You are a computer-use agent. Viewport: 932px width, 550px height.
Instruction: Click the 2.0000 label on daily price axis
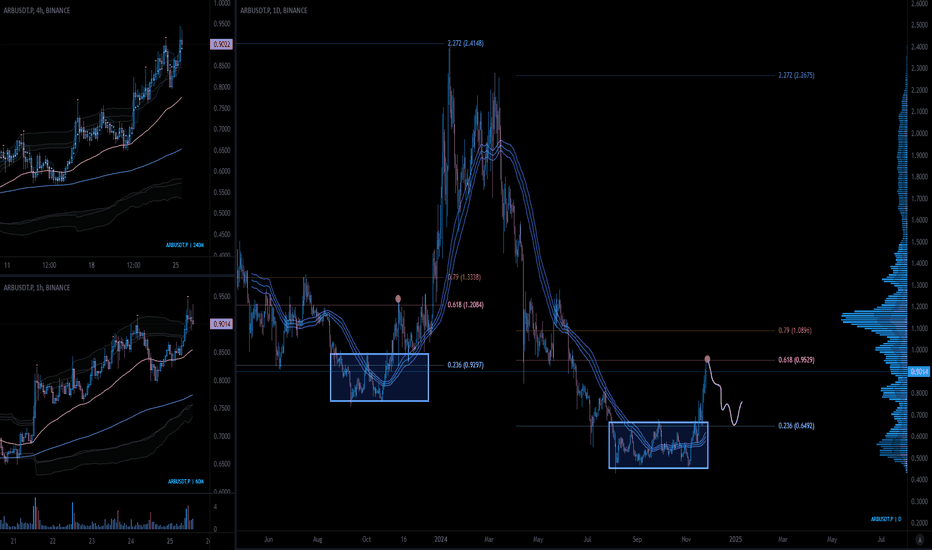click(x=919, y=133)
